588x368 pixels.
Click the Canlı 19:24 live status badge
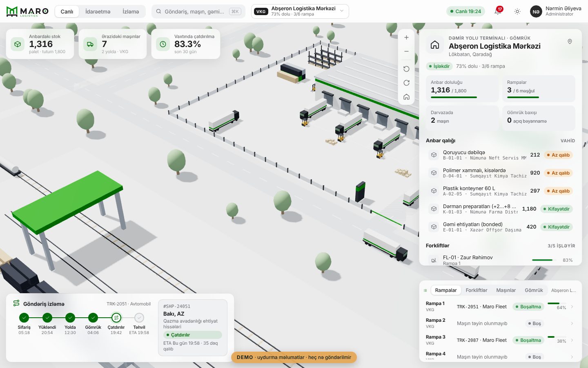click(465, 11)
